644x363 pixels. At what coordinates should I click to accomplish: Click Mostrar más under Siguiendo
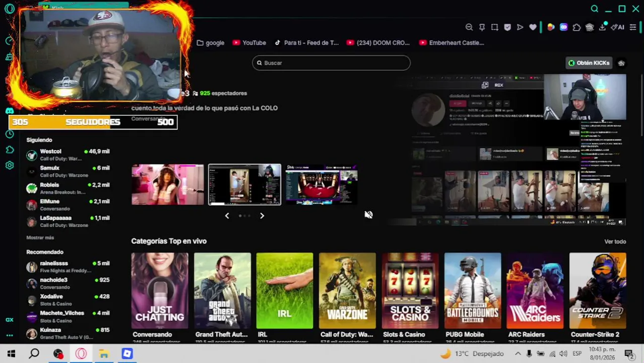(x=40, y=237)
